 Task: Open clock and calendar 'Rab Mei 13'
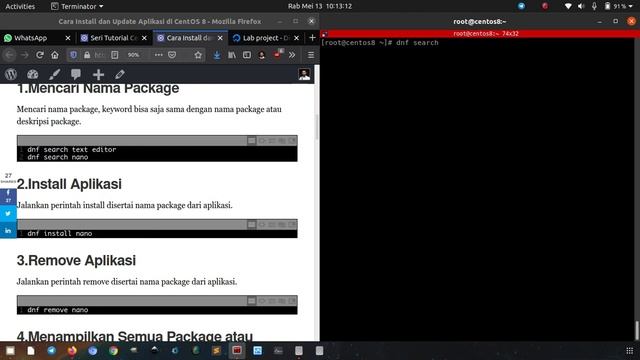(320, 6)
